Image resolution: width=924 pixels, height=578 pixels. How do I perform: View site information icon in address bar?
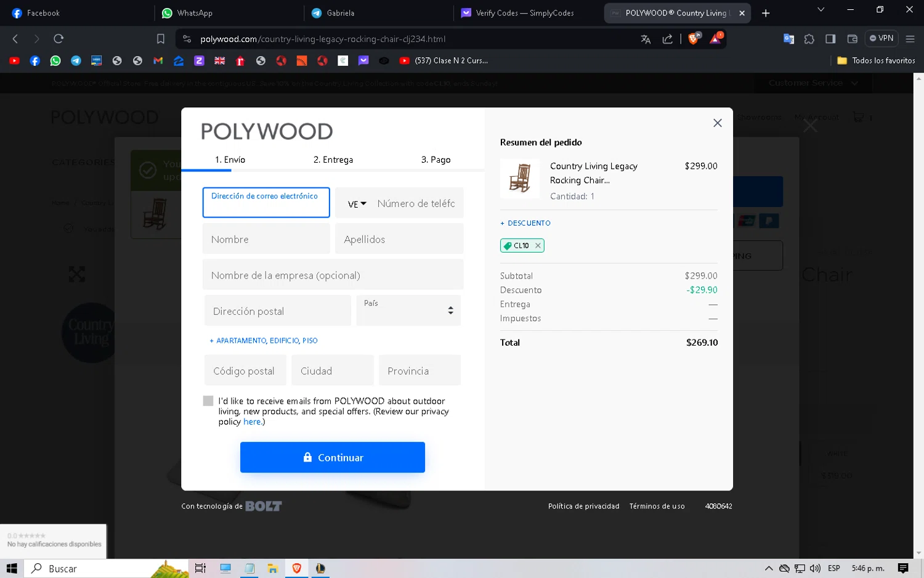(187, 39)
